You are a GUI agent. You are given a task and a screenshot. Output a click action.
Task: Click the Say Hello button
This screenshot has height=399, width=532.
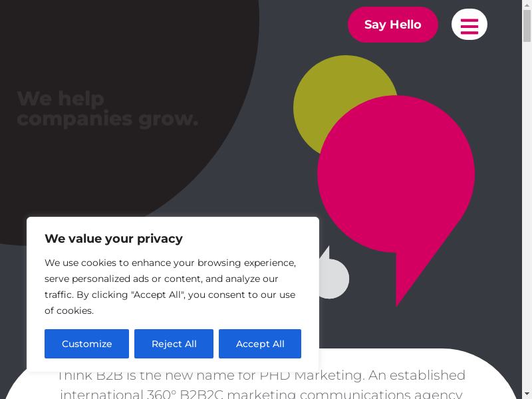coord(392,25)
